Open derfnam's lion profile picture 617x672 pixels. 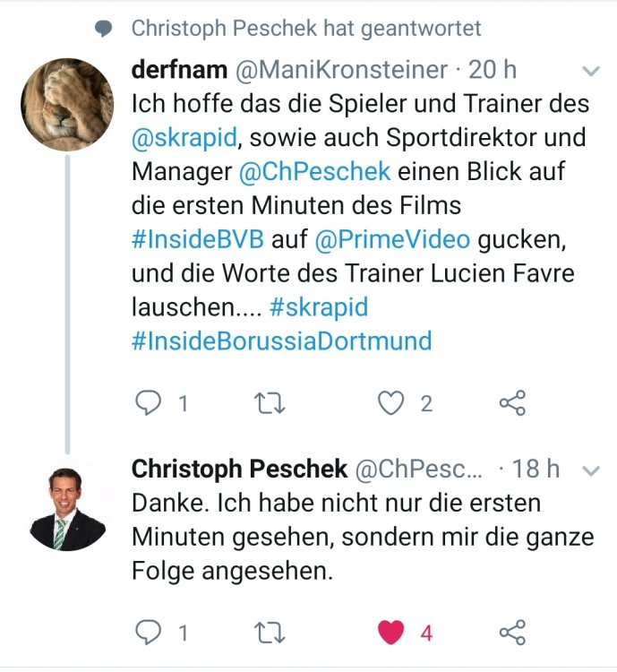(x=65, y=102)
